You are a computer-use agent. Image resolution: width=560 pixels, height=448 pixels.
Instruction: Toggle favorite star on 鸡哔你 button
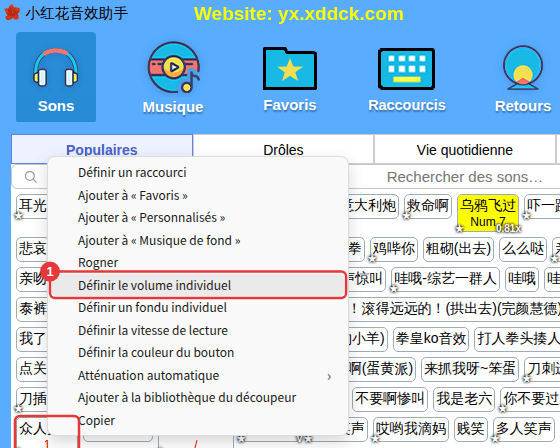[x=372, y=259]
